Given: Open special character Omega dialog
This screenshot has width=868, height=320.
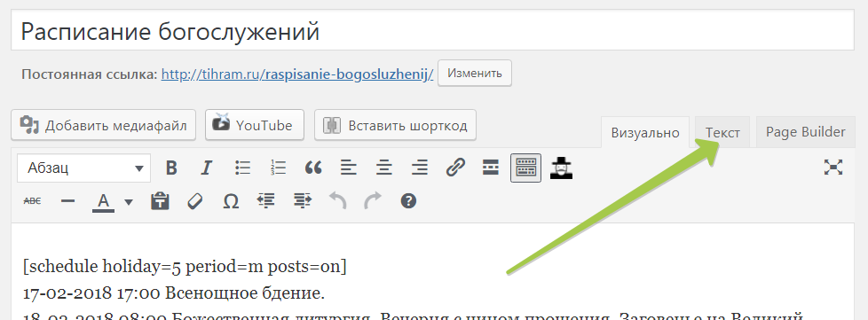Looking at the screenshot, I should (231, 201).
